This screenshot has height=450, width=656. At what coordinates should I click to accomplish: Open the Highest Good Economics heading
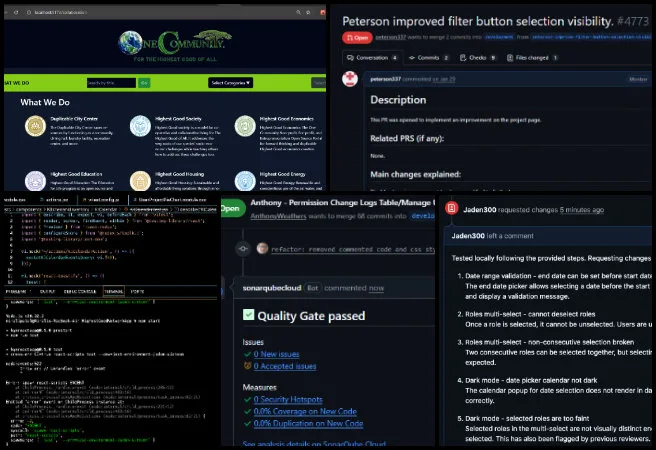pyautogui.click(x=287, y=119)
